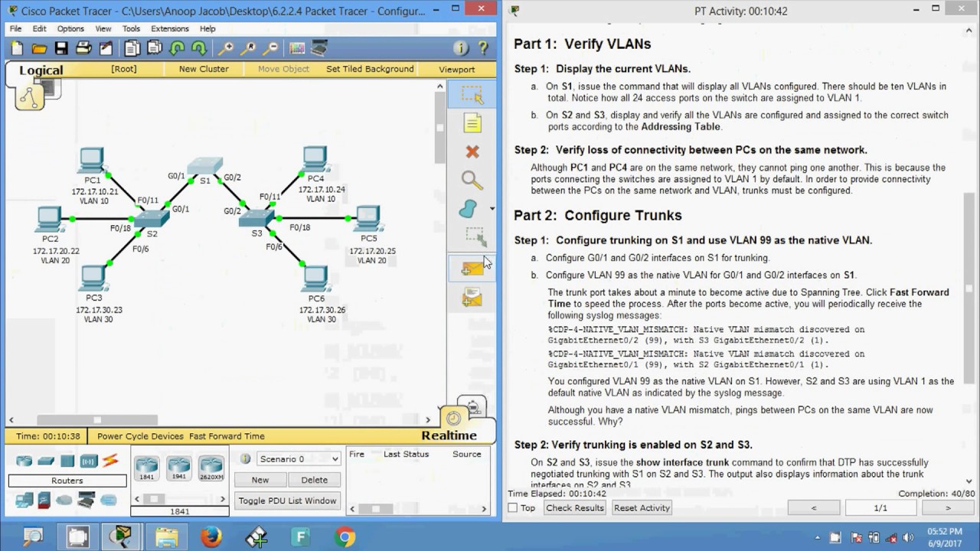Image resolution: width=980 pixels, height=551 pixels.
Task: Select the Hubs device category icon
Action: pyautogui.click(x=67, y=461)
